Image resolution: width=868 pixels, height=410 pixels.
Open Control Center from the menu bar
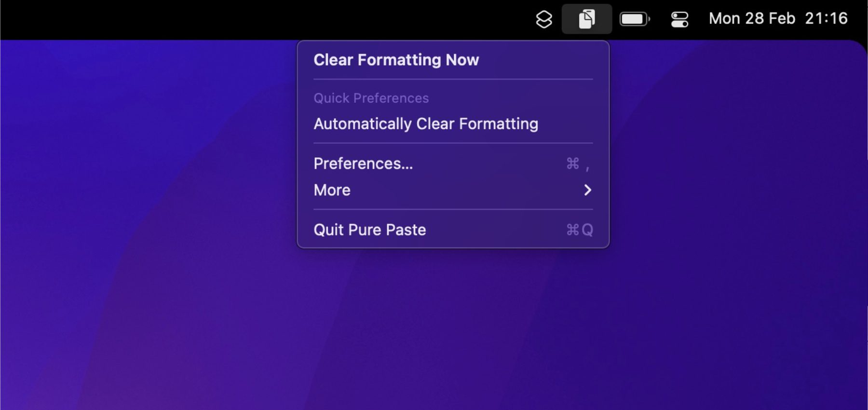(679, 19)
